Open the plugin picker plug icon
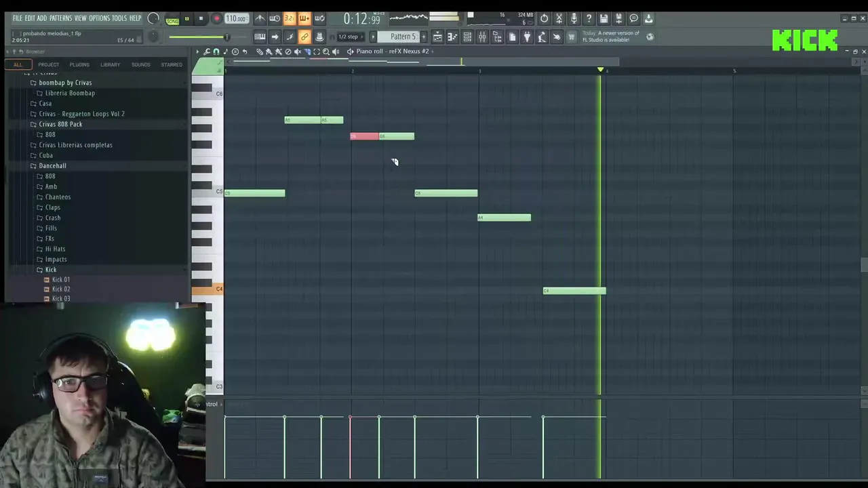 point(527,37)
